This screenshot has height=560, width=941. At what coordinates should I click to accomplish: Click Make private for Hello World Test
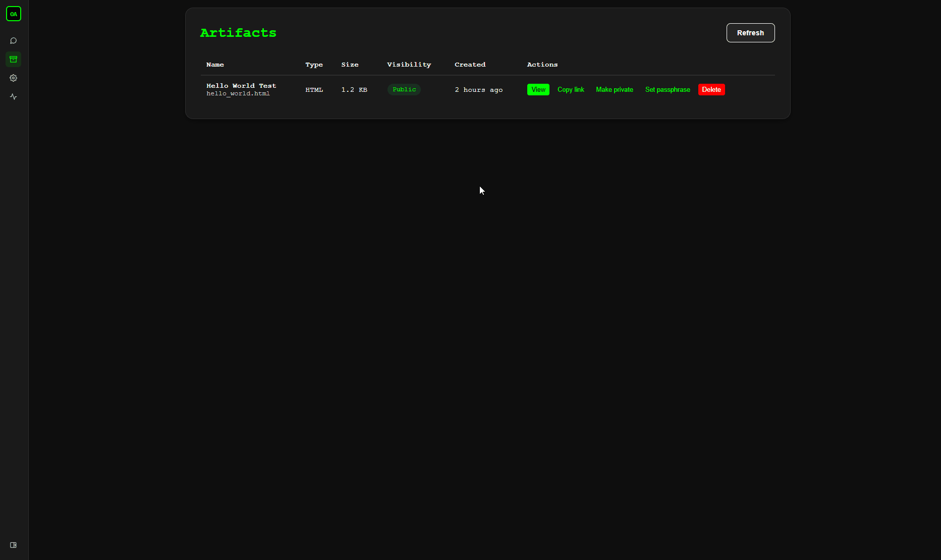click(614, 90)
